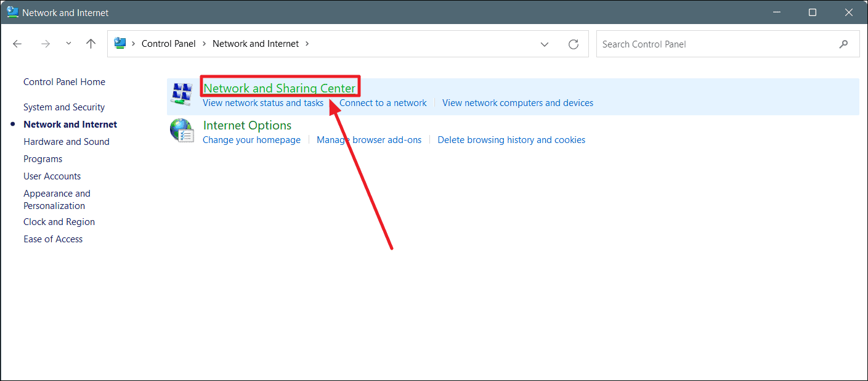Expand chevron after Network and Internet breadcrumb
868x381 pixels.
pos(307,44)
